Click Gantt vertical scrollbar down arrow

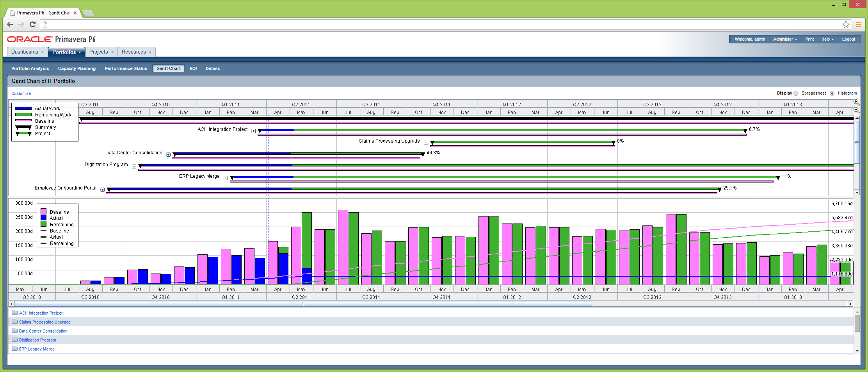[x=857, y=192]
